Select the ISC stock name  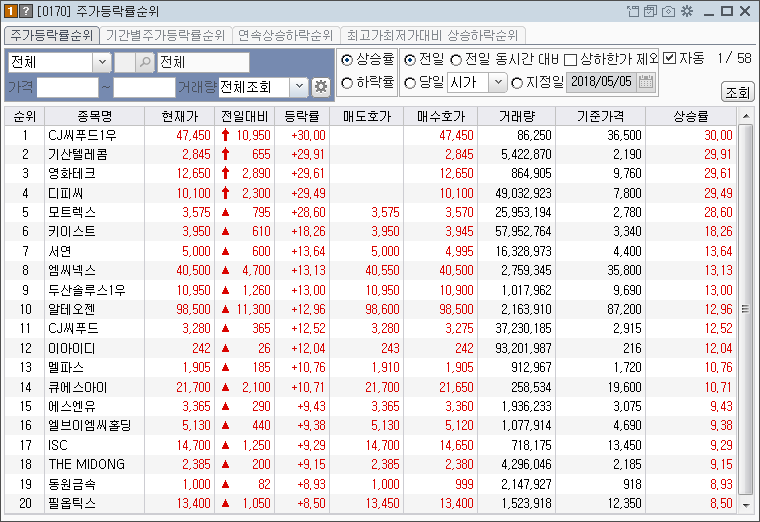coord(58,445)
